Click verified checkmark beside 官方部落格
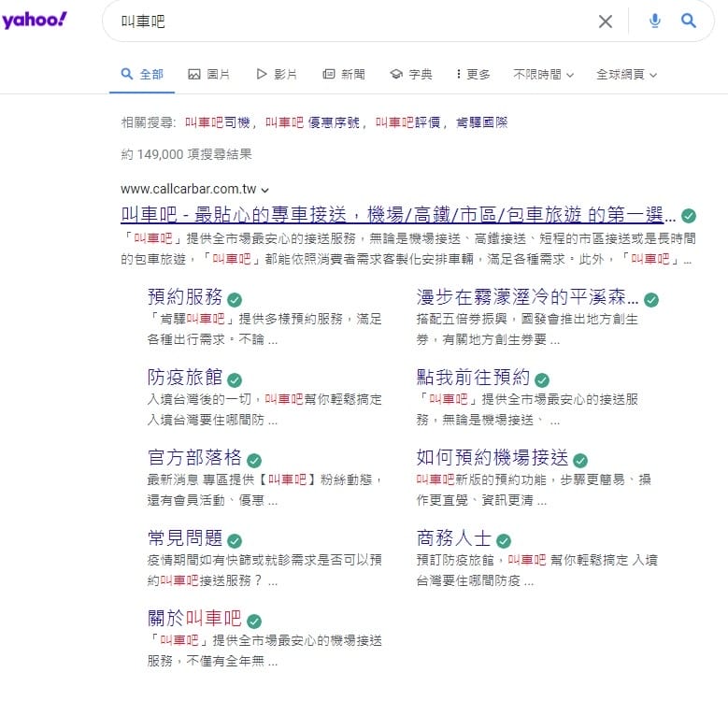 pos(254,461)
